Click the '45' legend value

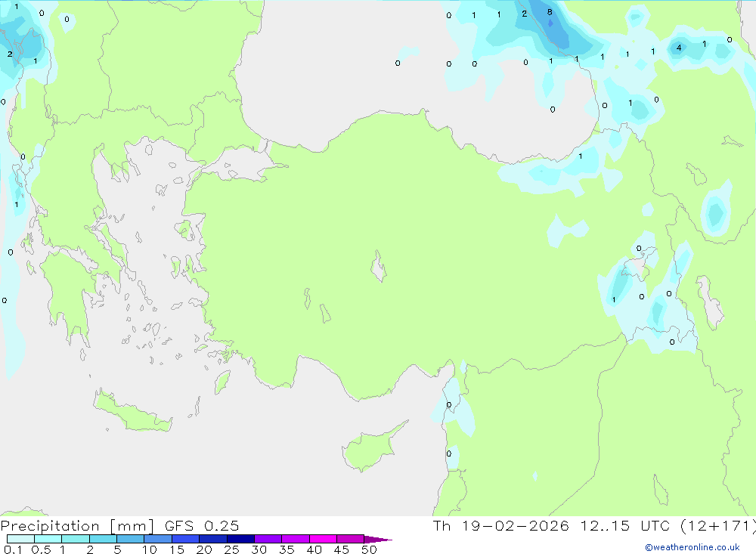[342, 549]
